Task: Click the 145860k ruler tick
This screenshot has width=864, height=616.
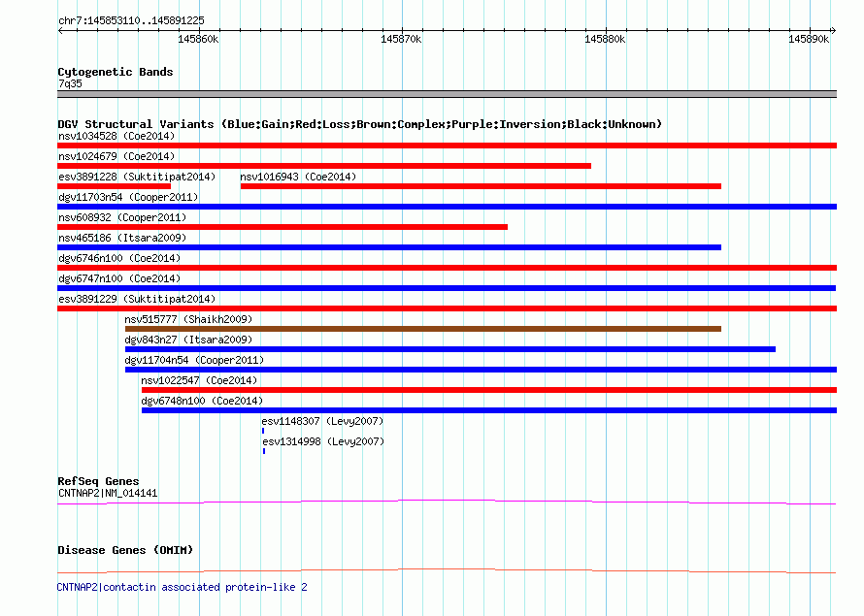Action: pos(198,39)
